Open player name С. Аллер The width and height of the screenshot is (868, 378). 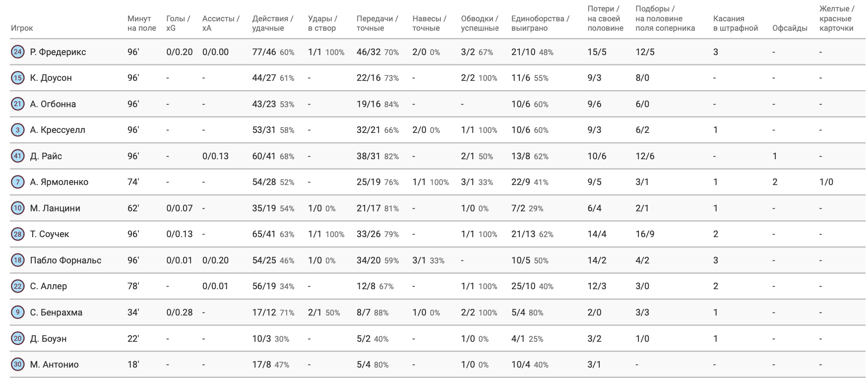point(48,286)
